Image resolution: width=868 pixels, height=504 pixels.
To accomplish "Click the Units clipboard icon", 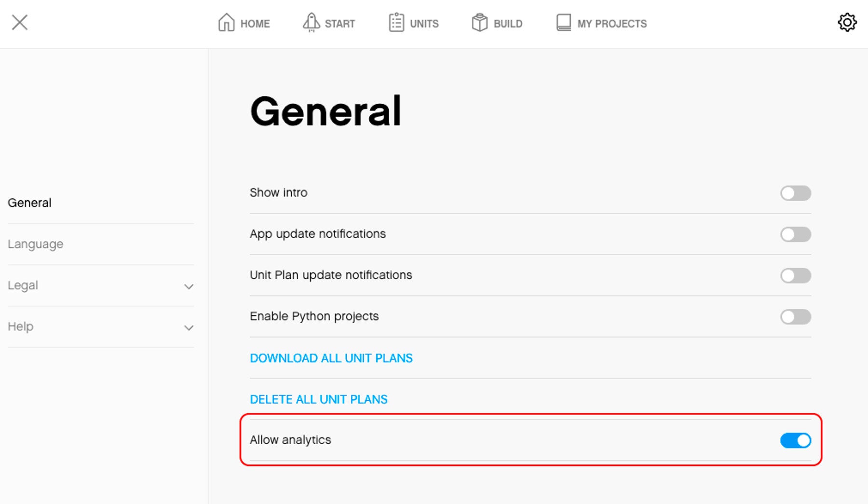I will (396, 23).
